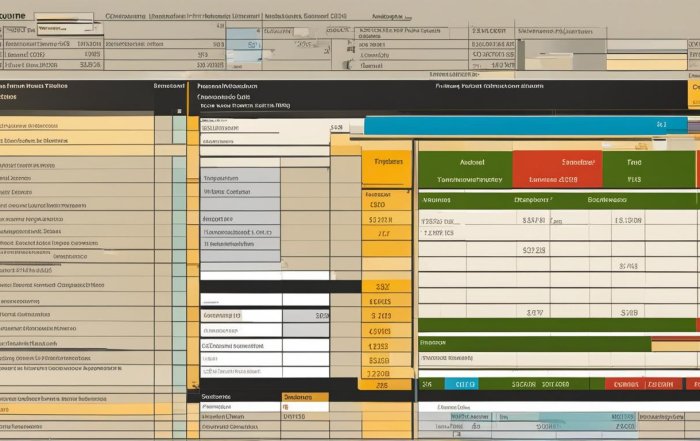Click the white input cell beside the gray value cell
Image resolution: width=700 pixels, height=441 pixels.
click(241, 315)
